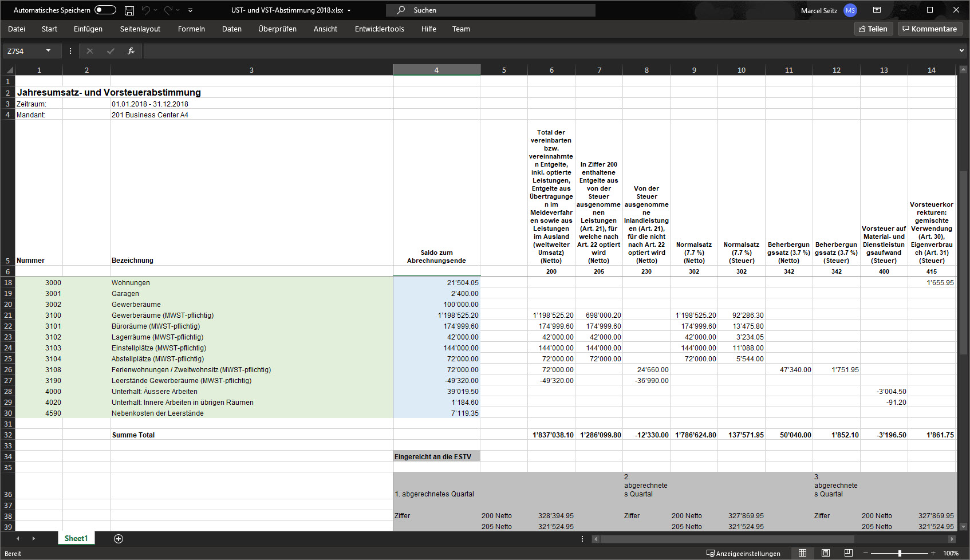The width and height of the screenshot is (970, 560).
Task: Click the Teilen button
Action: tap(873, 29)
